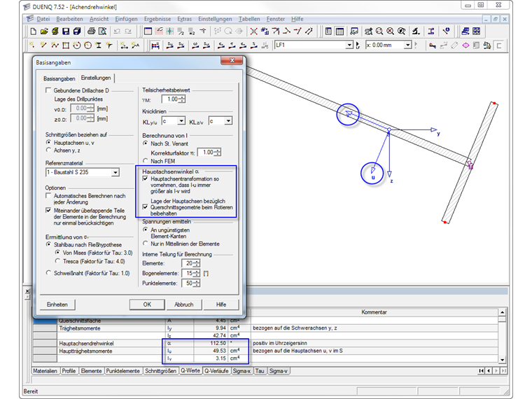Click the Redo arrow icon
The image size is (532, 399).
[128, 31]
